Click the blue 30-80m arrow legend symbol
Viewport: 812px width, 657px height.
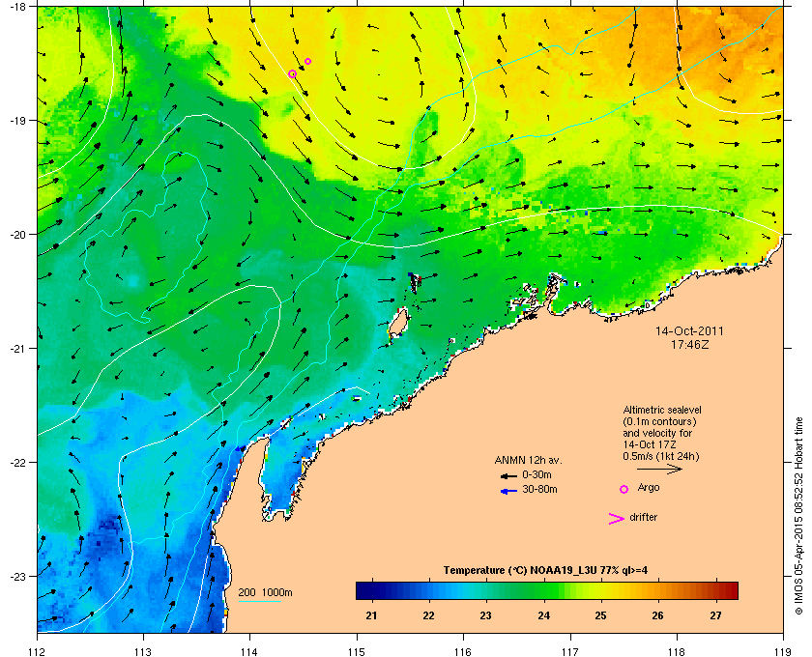pos(508,492)
